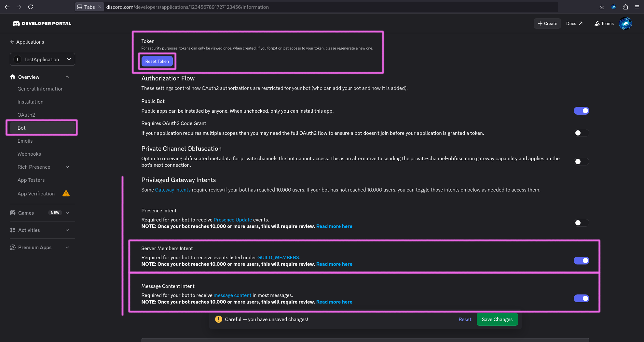Viewport: 644px width, 342px height.
Task: Click the green Save Changes button
Action: click(x=497, y=320)
